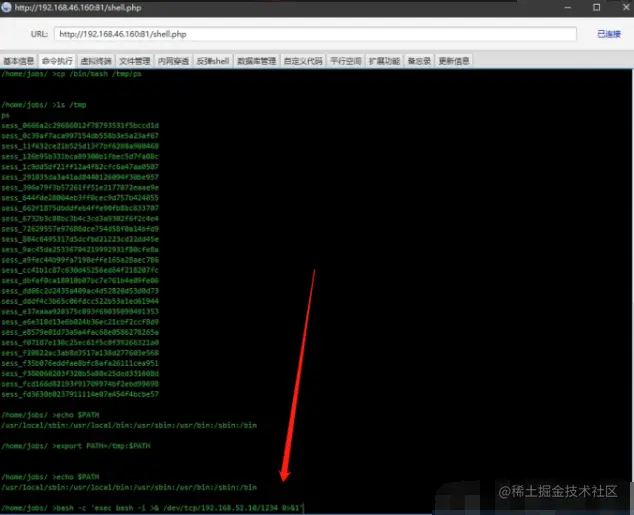
Task: Click the line starting with sess_dd66c2d
Action: tap(80, 291)
